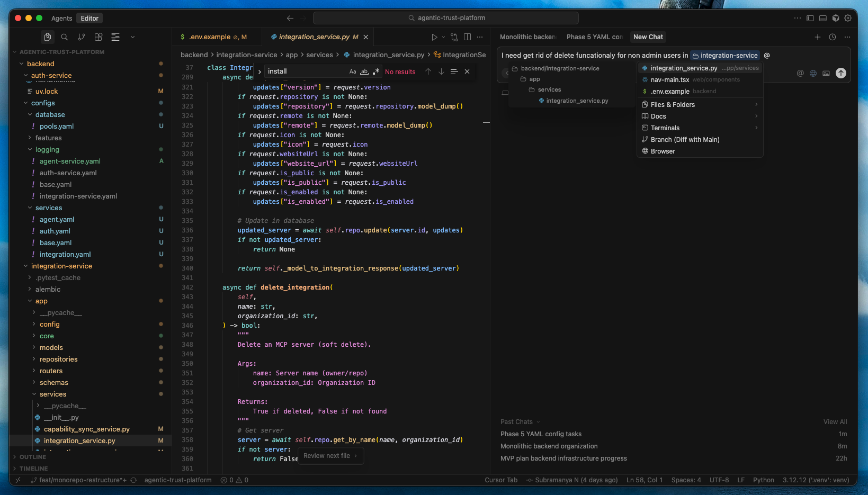Image resolution: width=868 pixels, height=495 pixels.
Task: Click the Review next file button
Action: [330, 455]
